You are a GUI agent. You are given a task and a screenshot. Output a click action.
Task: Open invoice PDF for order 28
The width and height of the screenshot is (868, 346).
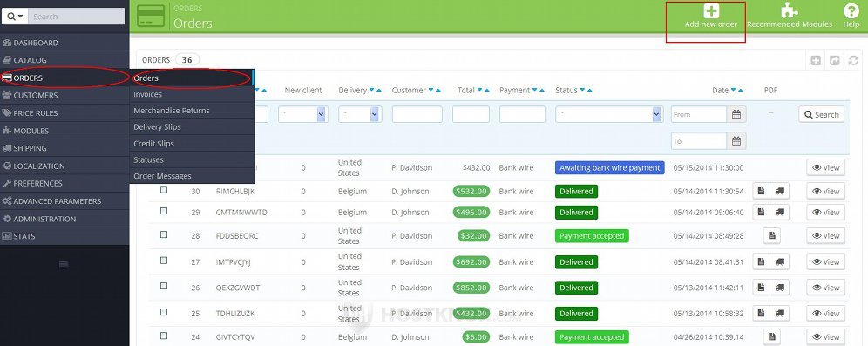pos(771,236)
